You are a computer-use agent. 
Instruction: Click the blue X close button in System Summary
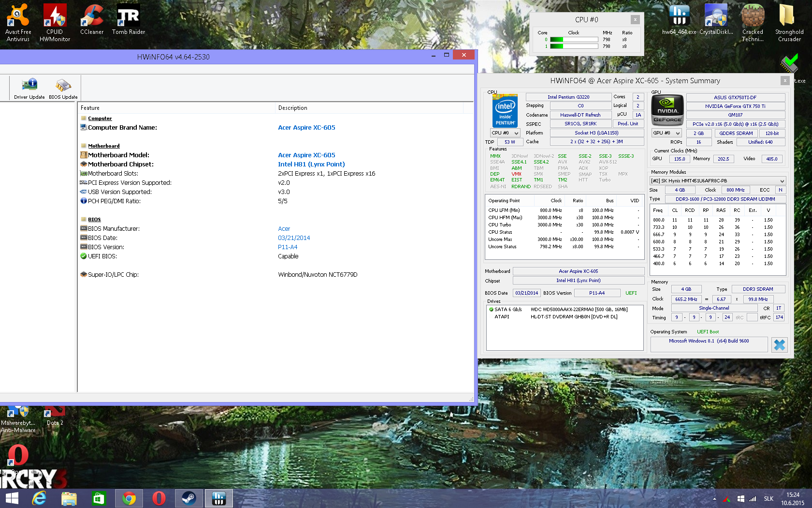tap(780, 344)
